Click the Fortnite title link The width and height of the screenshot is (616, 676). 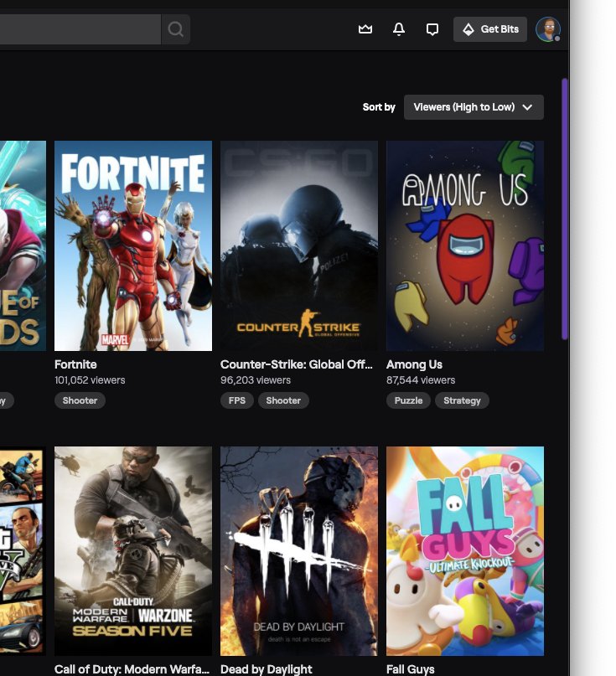pos(75,364)
